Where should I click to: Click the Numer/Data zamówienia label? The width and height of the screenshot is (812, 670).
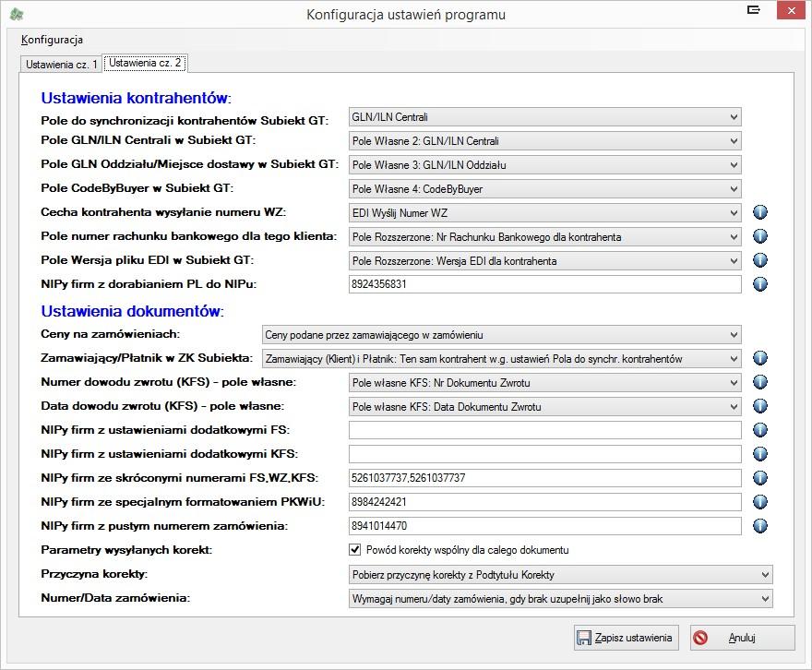coord(115,598)
